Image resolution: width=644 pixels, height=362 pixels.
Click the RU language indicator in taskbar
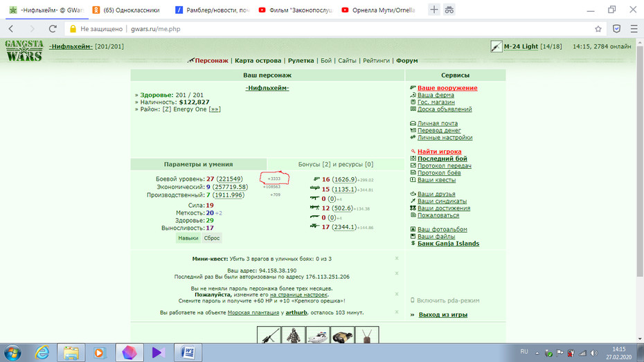click(x=524, y=352)
